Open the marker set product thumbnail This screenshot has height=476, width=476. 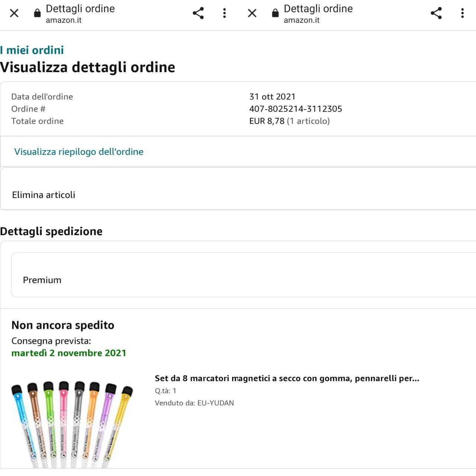coord(72,424)
